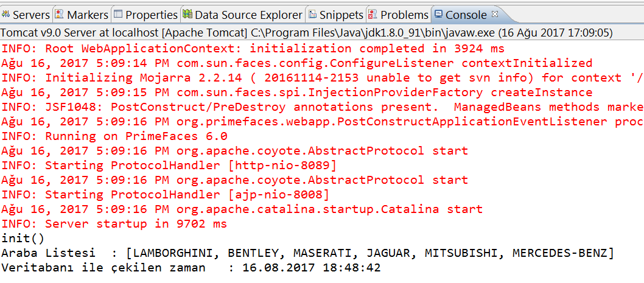The height and width of the screenshot is (283, 644).
Task: Click the Tomcat v9.0 Server description line
Action: (x=307, y=32)
